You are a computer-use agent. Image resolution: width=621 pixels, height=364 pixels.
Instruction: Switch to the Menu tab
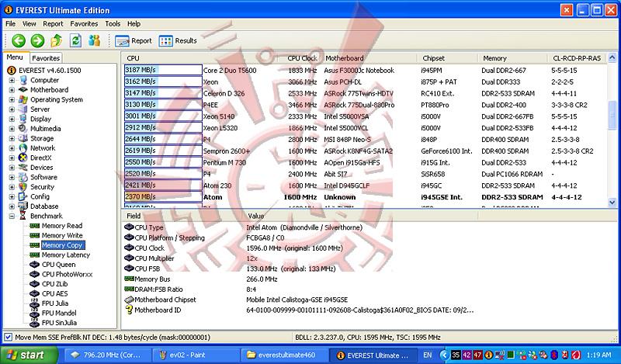[x=15, y=57]
